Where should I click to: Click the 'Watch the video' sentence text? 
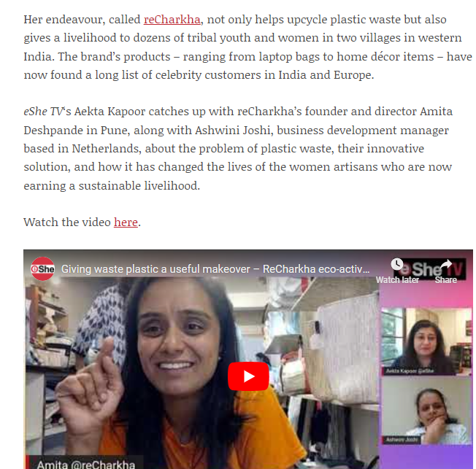67,222
